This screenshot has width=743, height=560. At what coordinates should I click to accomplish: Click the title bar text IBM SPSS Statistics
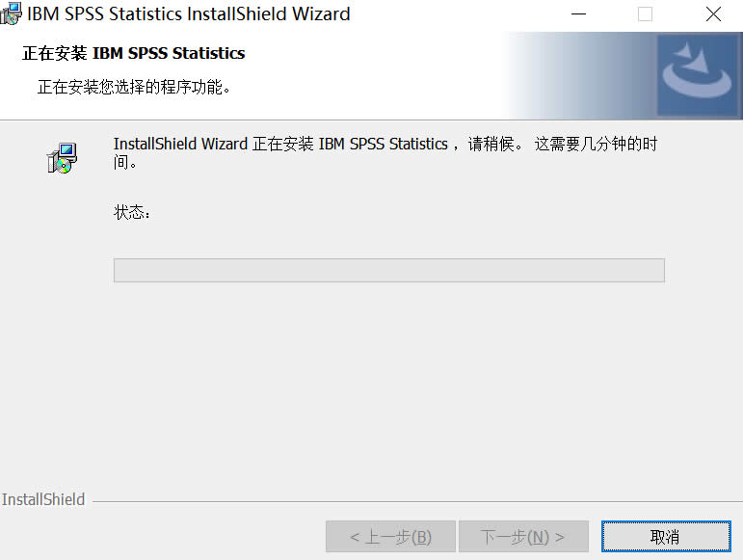pos(104,13)
